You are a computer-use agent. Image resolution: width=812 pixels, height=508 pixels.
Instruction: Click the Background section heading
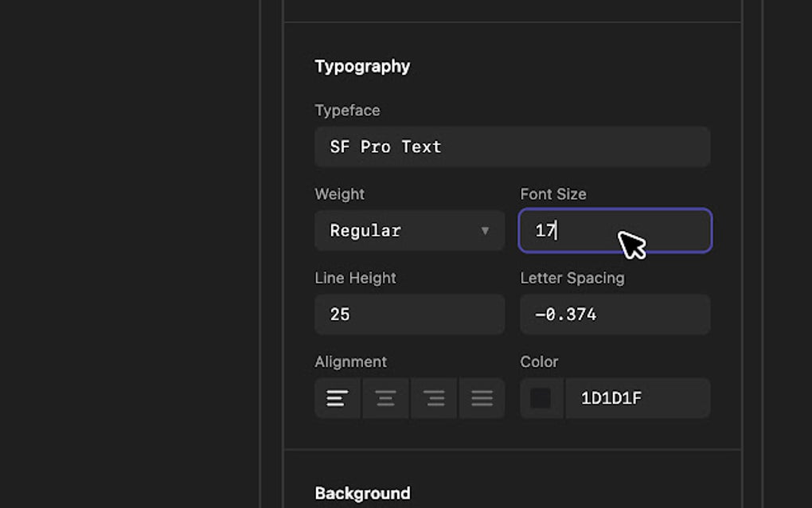coord(362,493)
